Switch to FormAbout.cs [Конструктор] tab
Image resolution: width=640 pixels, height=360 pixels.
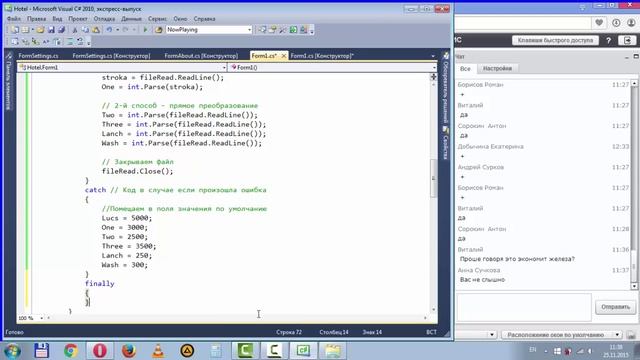tap(201, 56)
